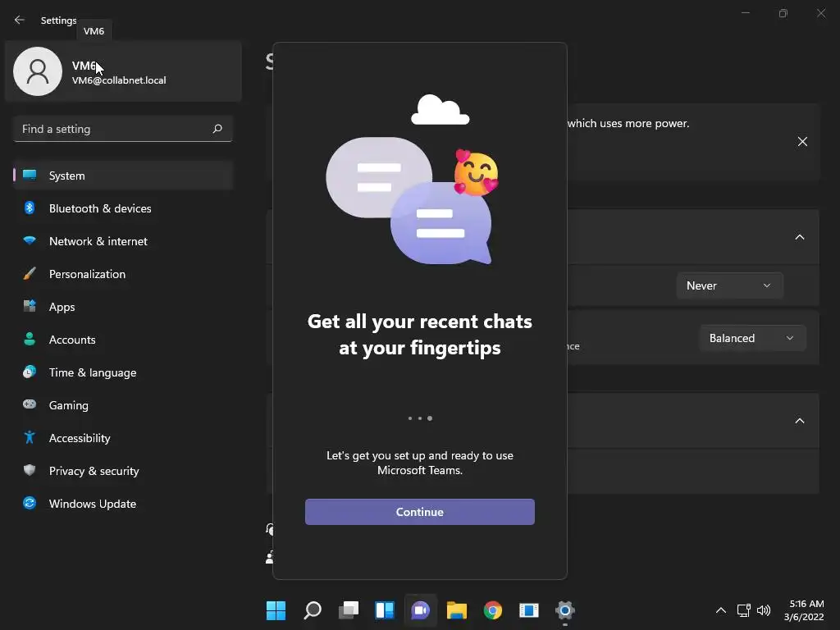Open Accessibility settings
The image size is (840, 630).
point(123,438)
